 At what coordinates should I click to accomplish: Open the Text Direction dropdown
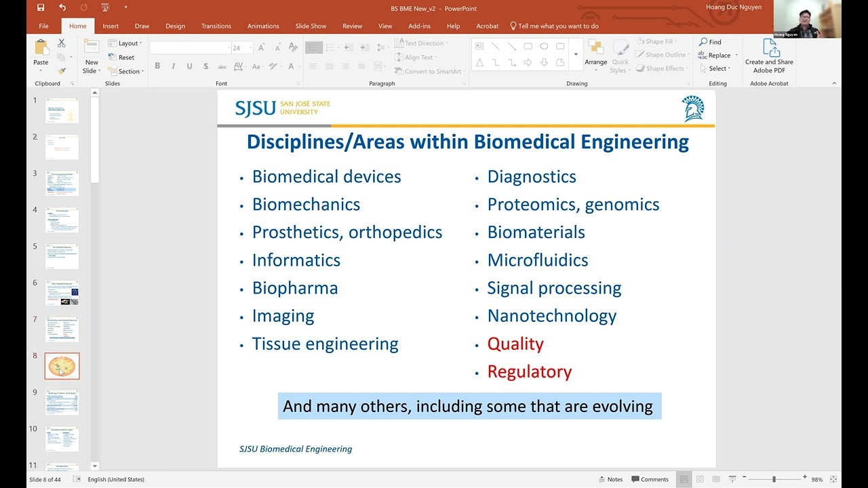[422, 43]
